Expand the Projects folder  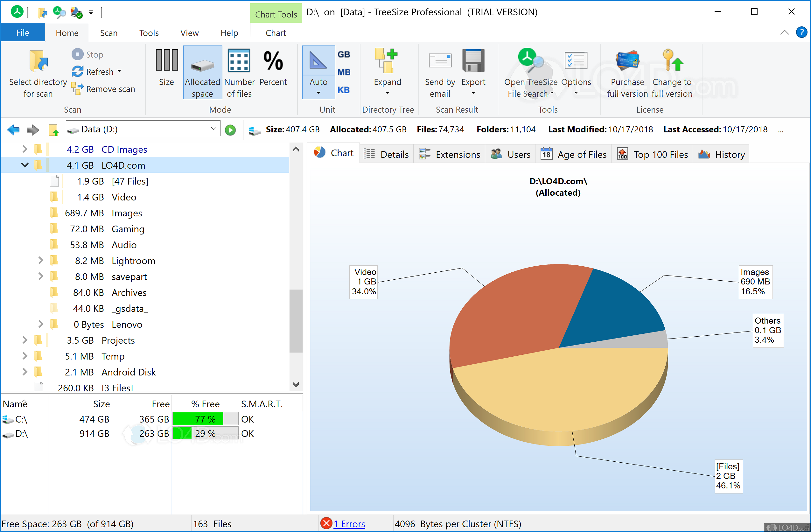24,340
